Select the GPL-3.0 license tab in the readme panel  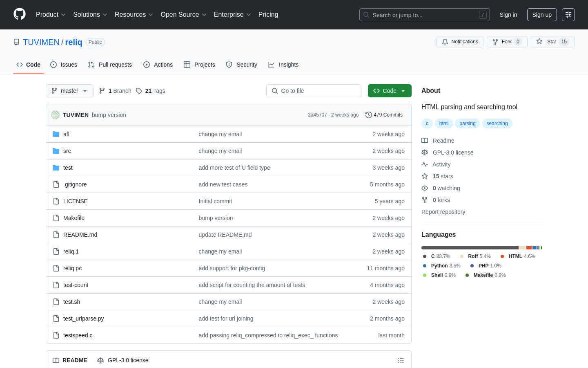pos(122,360)
